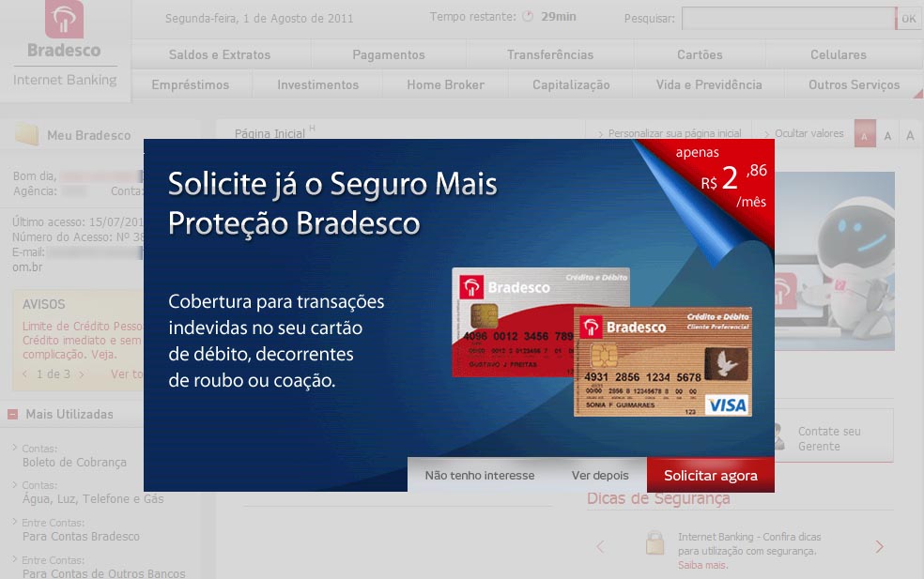This screenshot has height=579, width=924.
Task: Toggle Ocultar valores
Action: click(808, 133)
